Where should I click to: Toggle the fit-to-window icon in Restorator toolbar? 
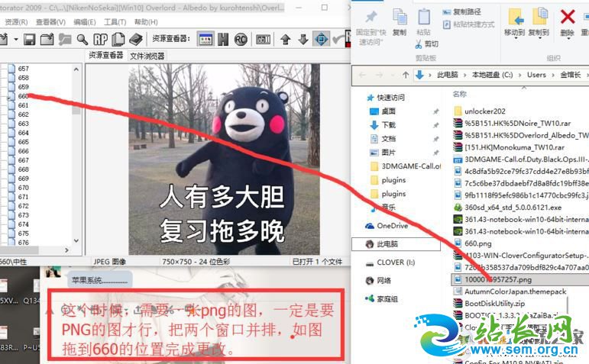pos(321,39)
